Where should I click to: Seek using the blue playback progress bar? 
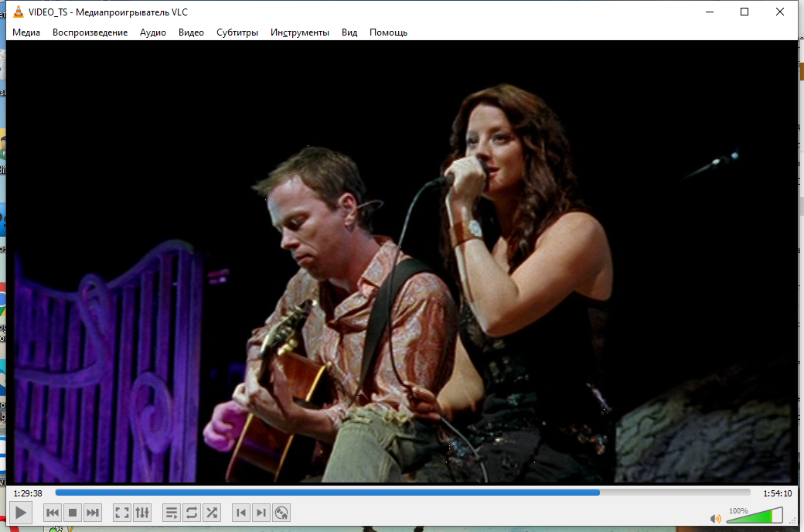pos(403,493)
